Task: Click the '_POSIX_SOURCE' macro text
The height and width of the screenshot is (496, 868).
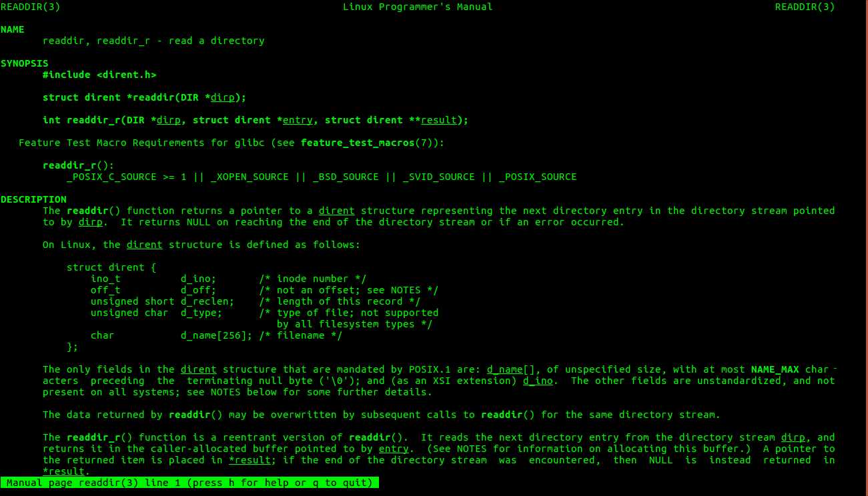Action: 538,177
